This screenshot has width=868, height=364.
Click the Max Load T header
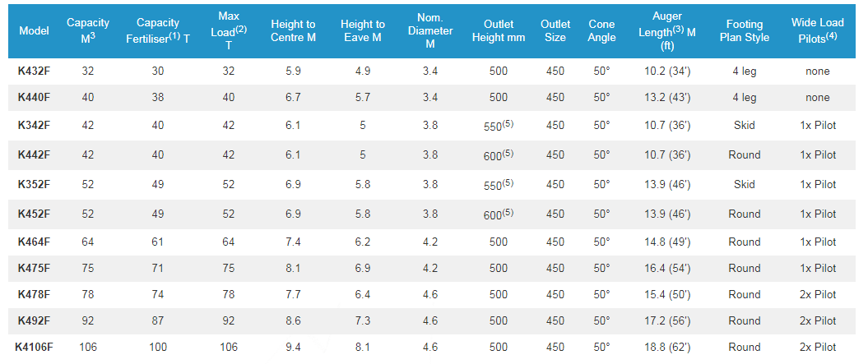pos(229,30)
